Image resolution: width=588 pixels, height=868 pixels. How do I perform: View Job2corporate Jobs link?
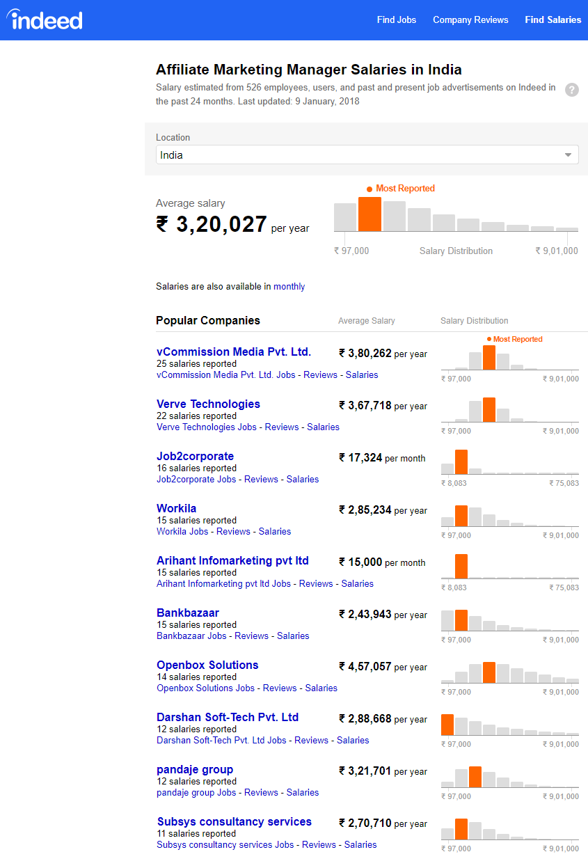pos(196,479)
